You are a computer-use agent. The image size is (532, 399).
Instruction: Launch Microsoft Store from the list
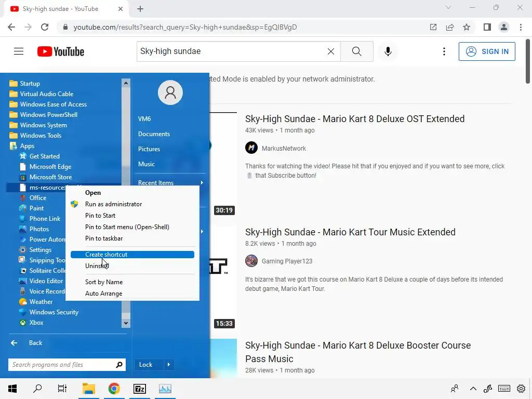click(x=50, y=177)
